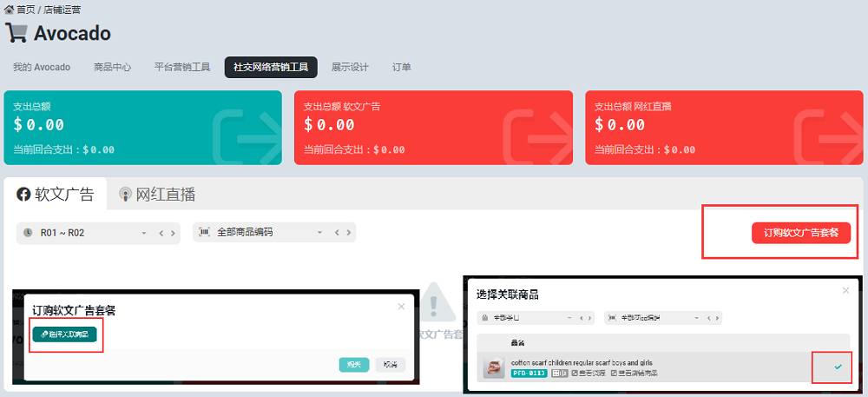Click the first checkbox label after PFB-0113 tag
The image size is (868, 397).
click(x=589, y=374)
